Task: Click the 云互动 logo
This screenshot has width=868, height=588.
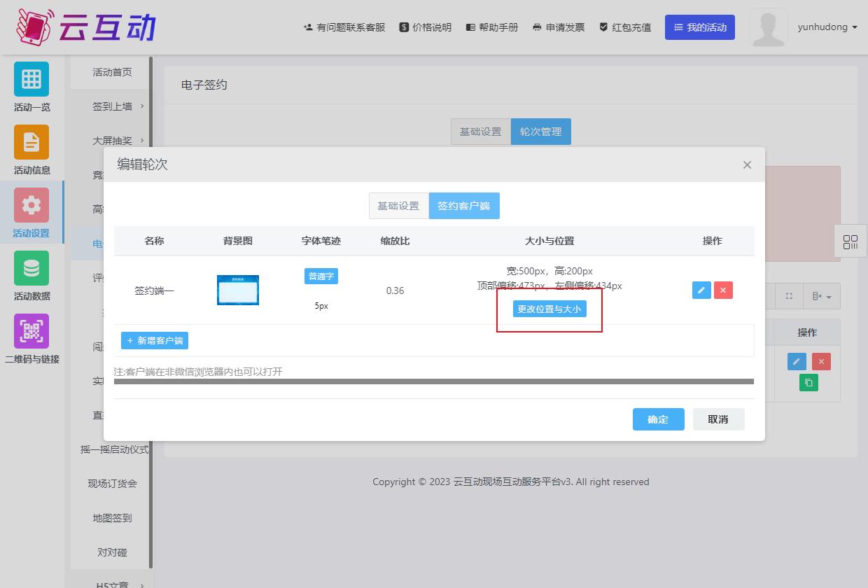Action: coord(85,27)
